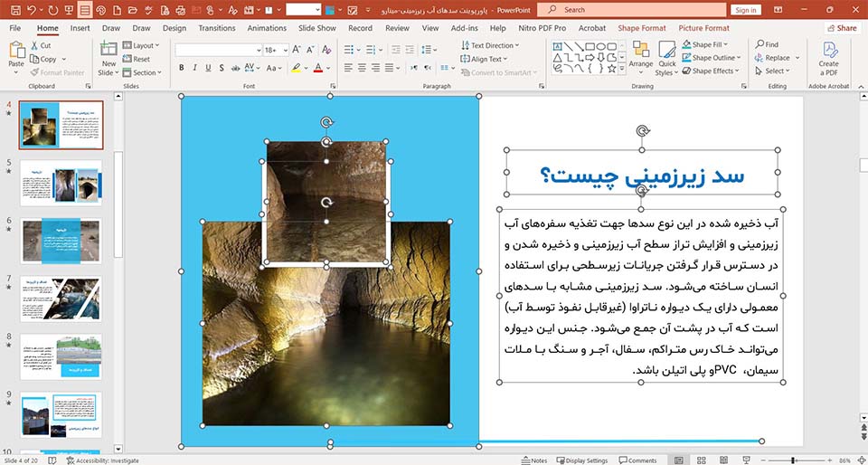Select slide 6 thumbnail
Viewport: 868px width, 465px height.
tap(61, 241)
